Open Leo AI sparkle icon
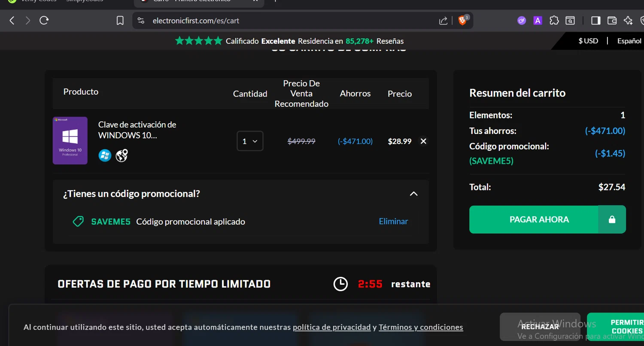 [628, 20]
